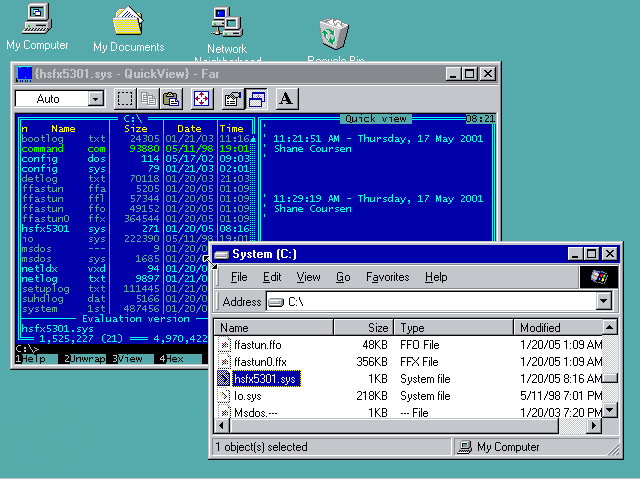
Task: Select hsfx5301 sys row in Far panel
Action: [135, 229]
